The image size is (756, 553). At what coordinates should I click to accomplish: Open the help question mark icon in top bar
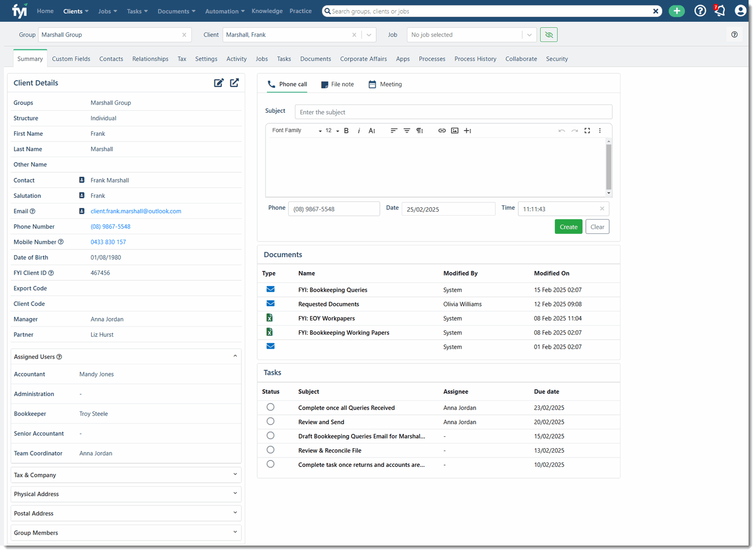[700, 11]
